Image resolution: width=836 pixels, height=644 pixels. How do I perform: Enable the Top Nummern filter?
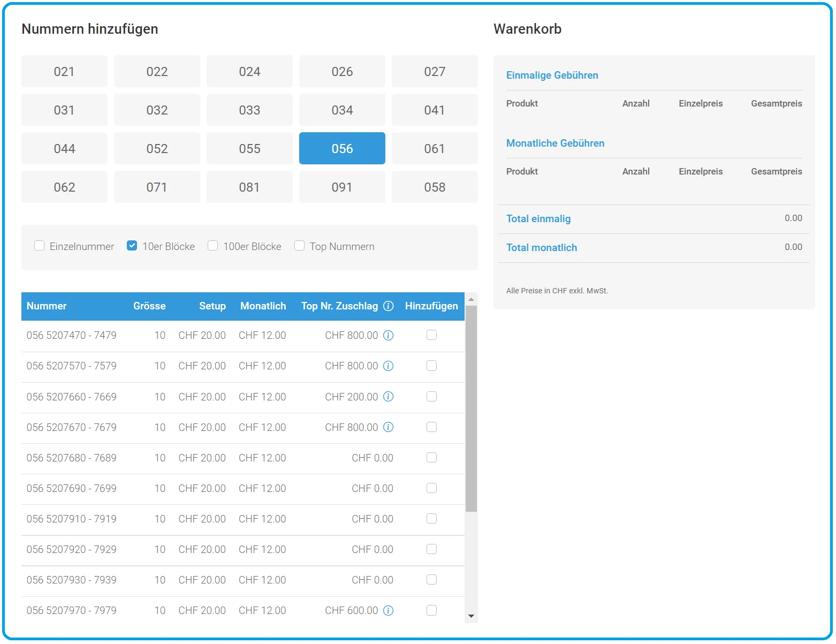299,246
